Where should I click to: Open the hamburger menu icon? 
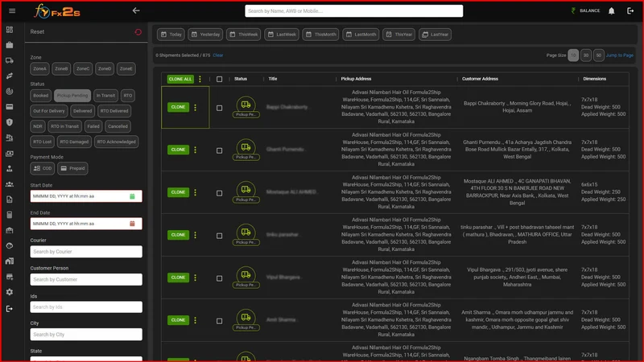(x=12, y=10)
